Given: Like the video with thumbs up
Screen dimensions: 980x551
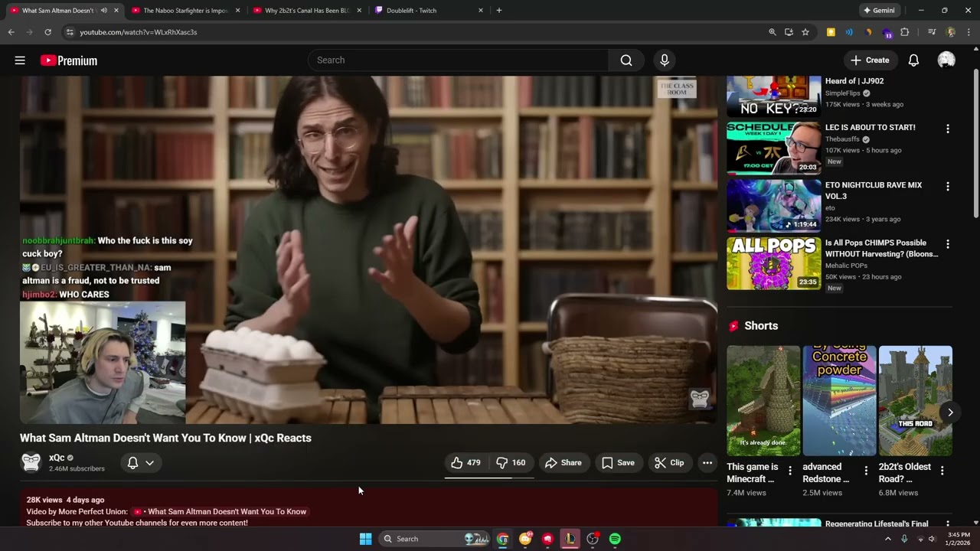Looking at the screenshot, I should click(466, 463).
